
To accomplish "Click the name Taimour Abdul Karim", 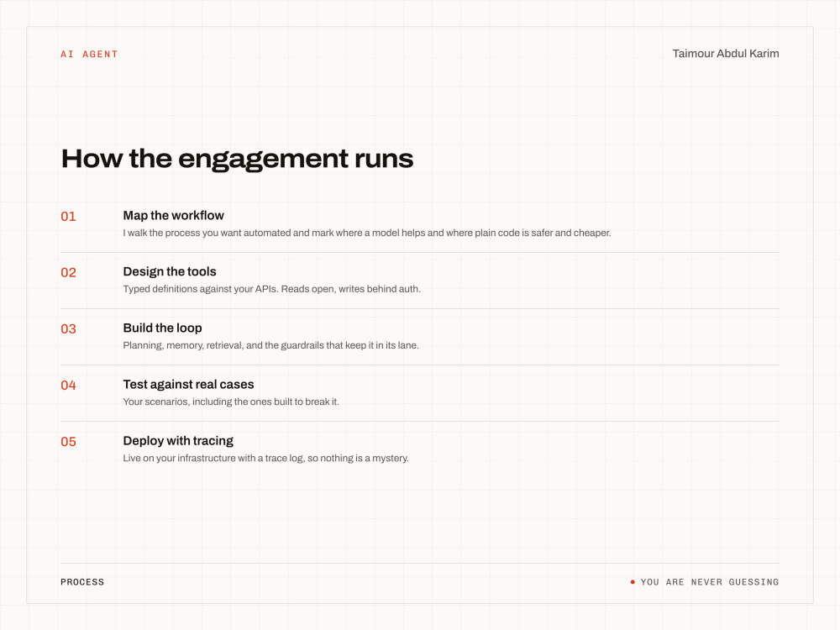I will pyautogui.click(x=726, y=54).
